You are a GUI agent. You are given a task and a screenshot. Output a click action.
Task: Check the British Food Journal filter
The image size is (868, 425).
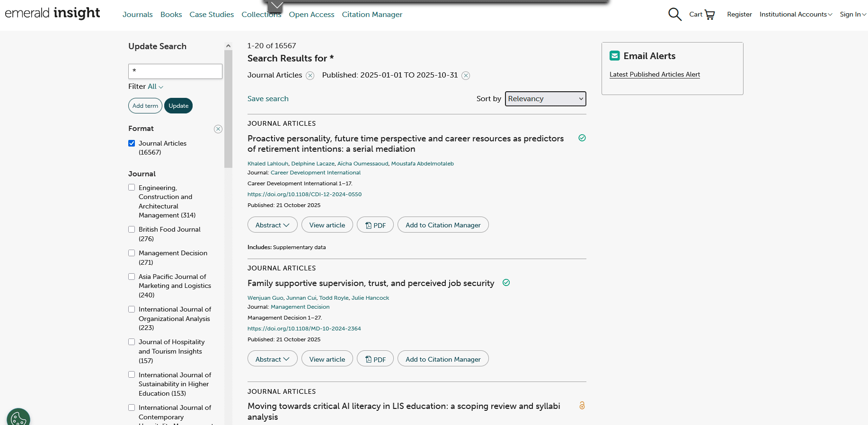coord(132,229)
